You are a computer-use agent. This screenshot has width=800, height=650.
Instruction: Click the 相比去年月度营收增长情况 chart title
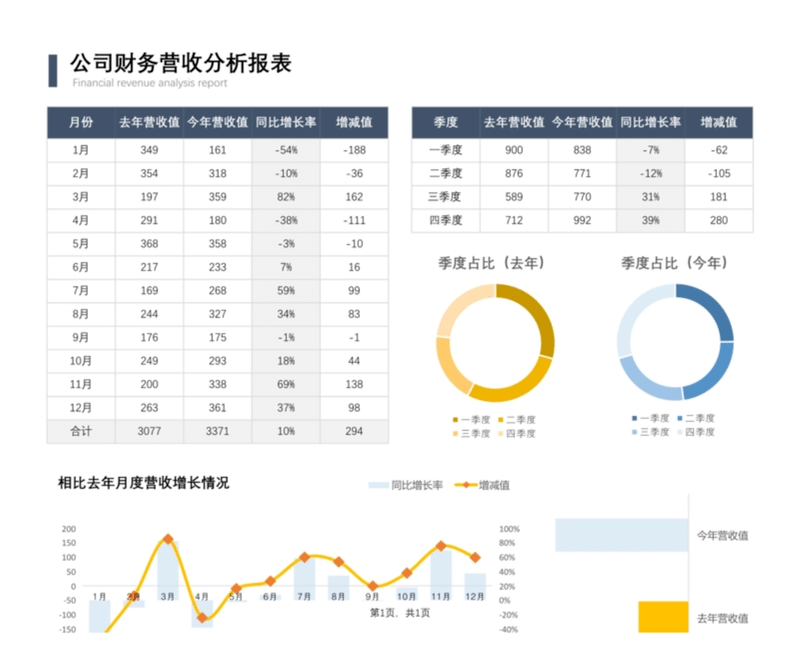click(x=143, y=483)
